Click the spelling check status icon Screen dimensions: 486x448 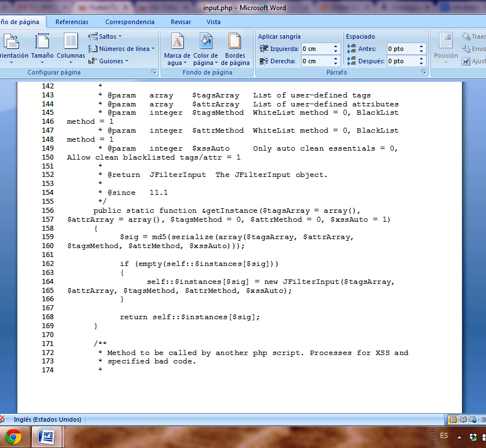pyautogui.click(x=2, y=419)
